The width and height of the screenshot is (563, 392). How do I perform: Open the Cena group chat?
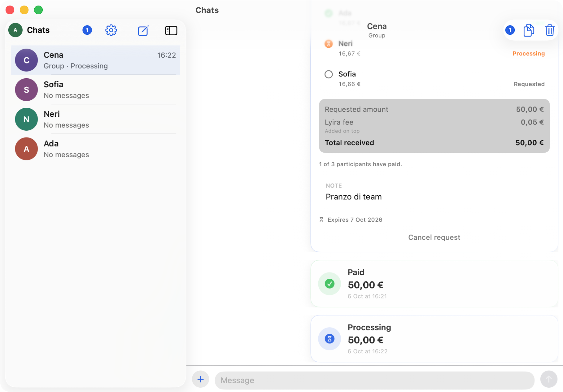coord(95,60)
